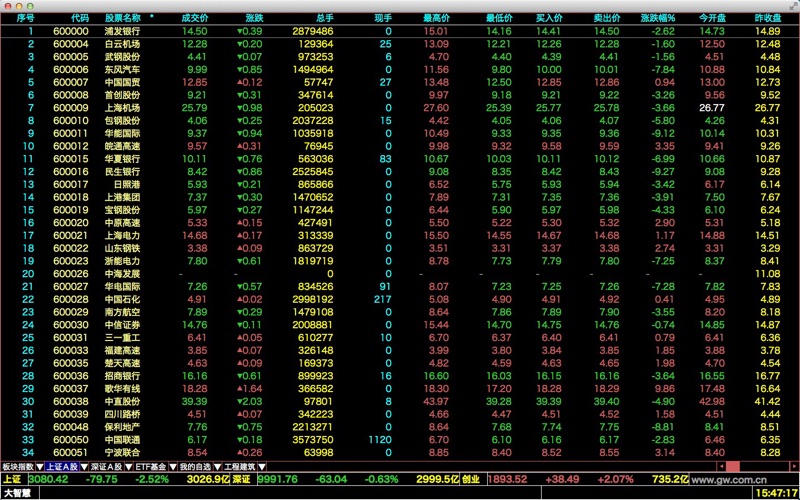Expand dropdown arrow next to ETF基金
The width and height of the screenshot is (800, 500).
click(x=172, y=466)
